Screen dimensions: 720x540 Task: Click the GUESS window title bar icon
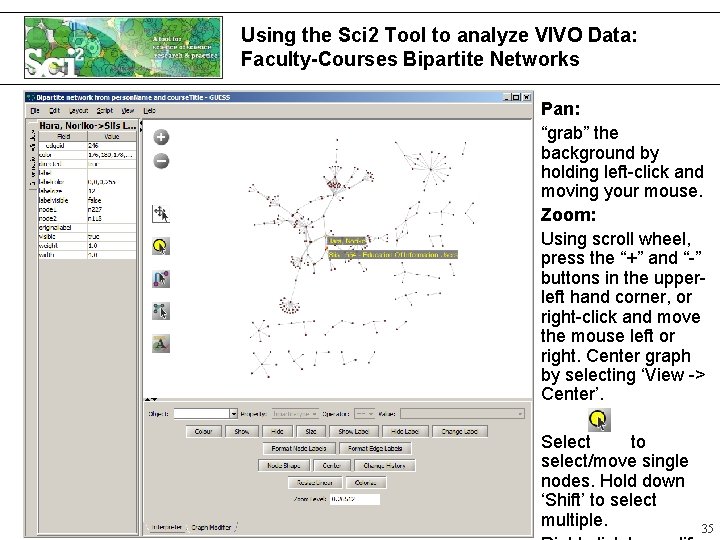click(x=31, y=97)
